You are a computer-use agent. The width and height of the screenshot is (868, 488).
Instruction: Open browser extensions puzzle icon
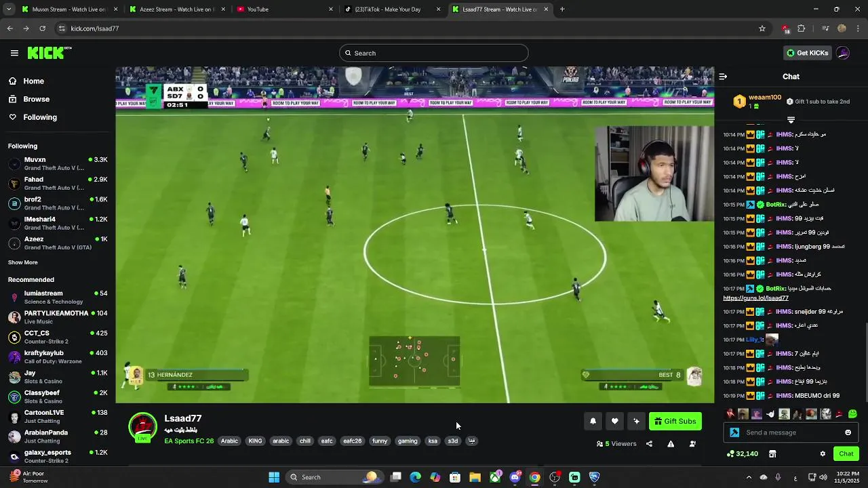802,28
